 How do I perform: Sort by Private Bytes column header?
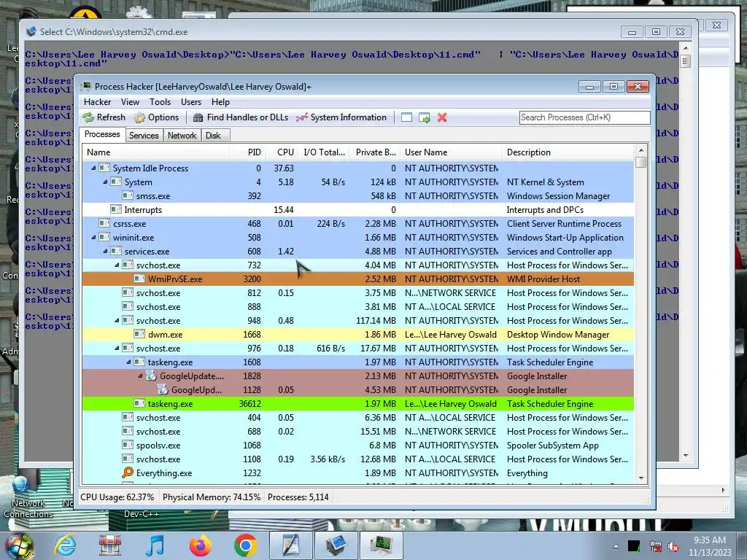pos(374,152)
